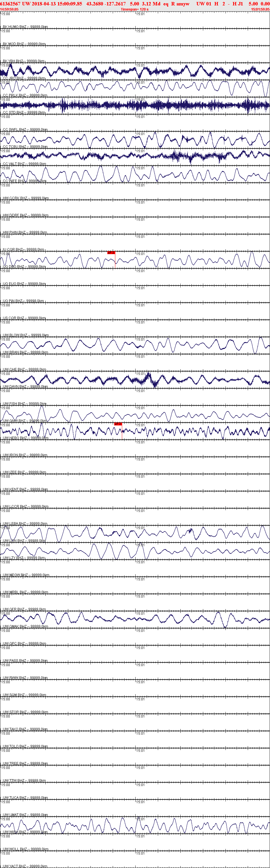Image resolution: width=270 pixels, height=868 pixels.
Task: Select the UW LTY BHZ station label
Action: click(x=24, y=558)
